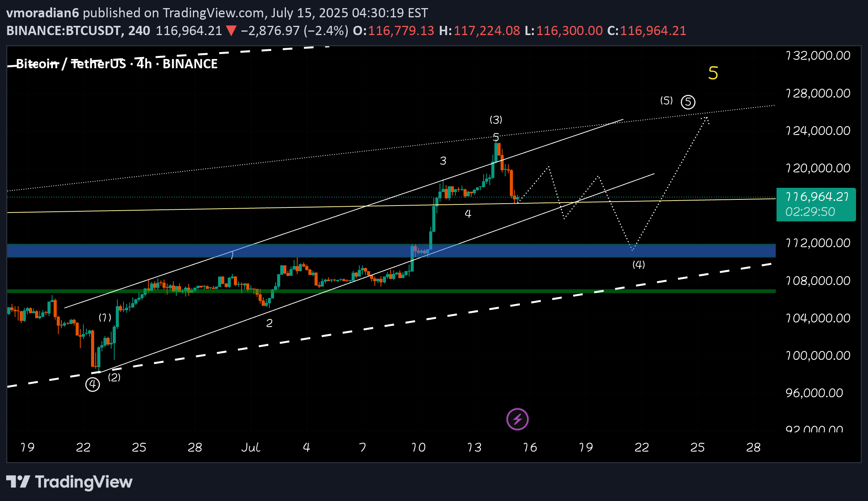Click the 128,000.00 price axis label
Image resolution: width=868 pixels, height=501 pixels.
point(818,93)
